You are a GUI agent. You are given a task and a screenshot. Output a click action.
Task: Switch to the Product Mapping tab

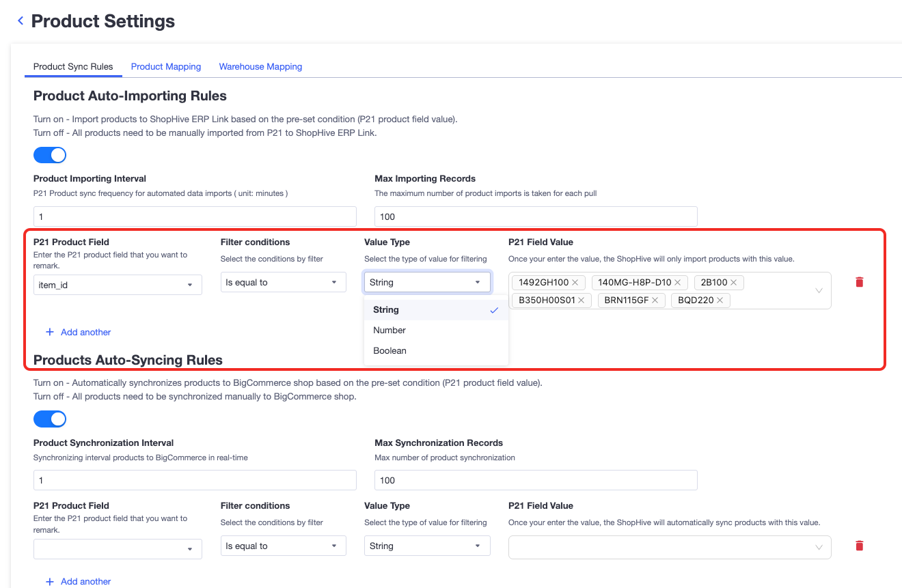[166, 67]
